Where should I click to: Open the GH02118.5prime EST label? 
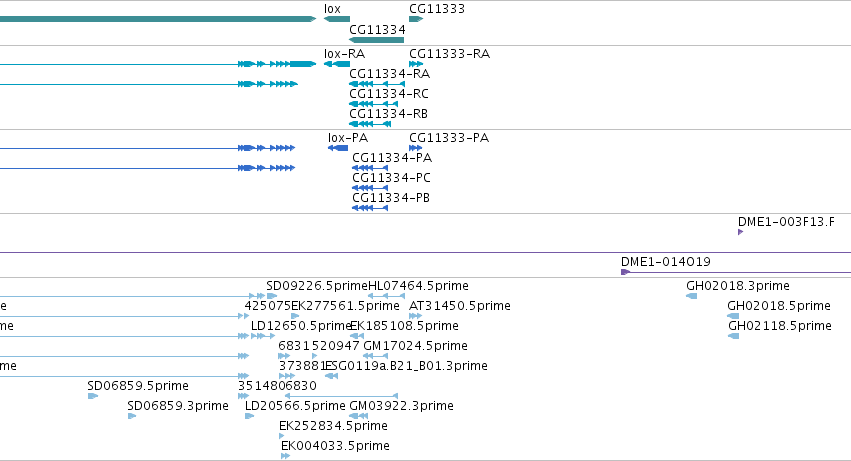click(779, 326)
